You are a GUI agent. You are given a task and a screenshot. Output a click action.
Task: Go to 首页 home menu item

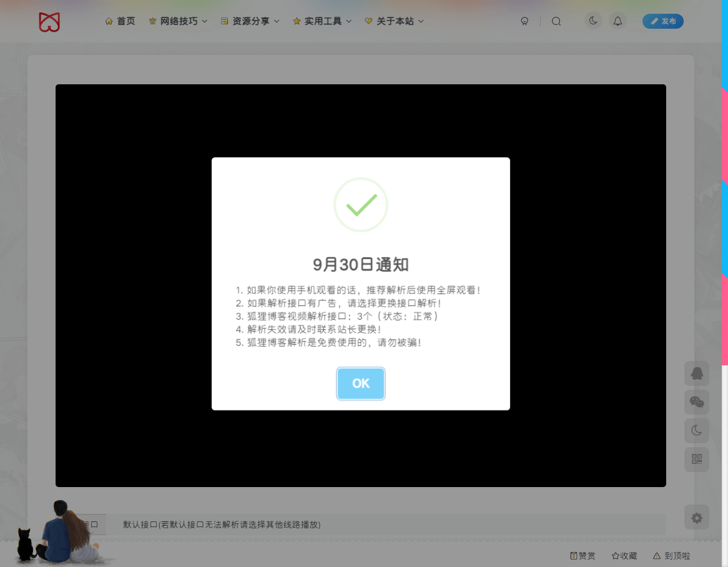pyautogui.click(x=120, y=21)
